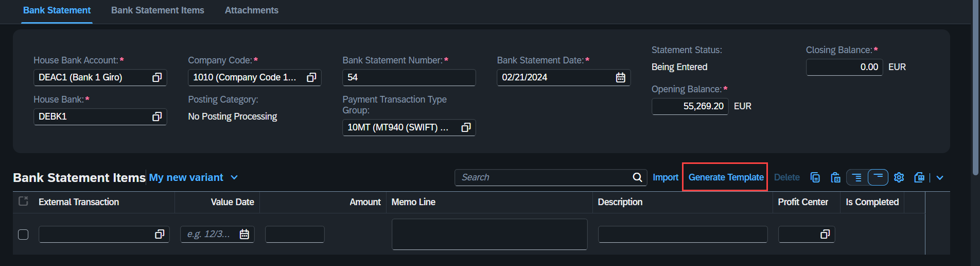Open value help for House Bank Account
The height and width of the screenshot is (266, 980).
157,77
